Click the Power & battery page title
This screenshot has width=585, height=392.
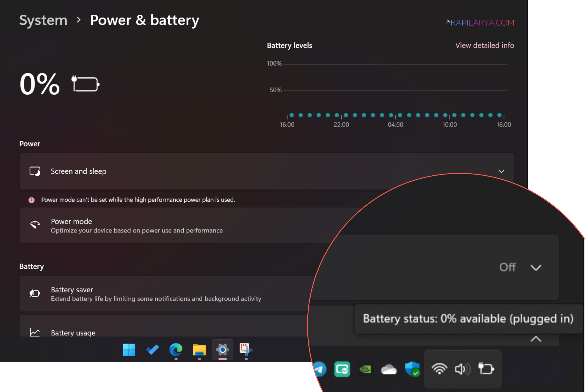(145, 20)
